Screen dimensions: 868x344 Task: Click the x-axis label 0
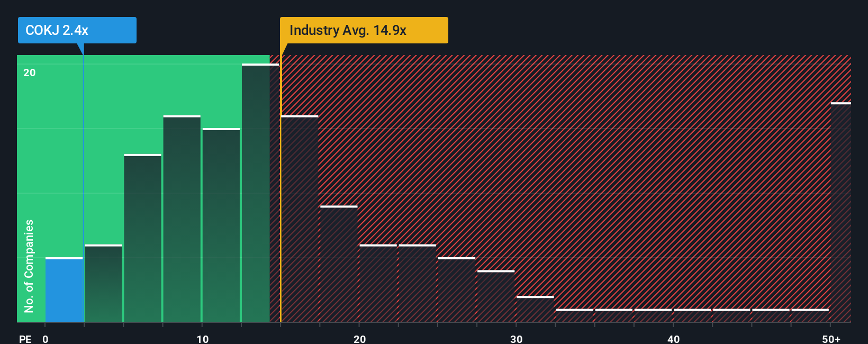[46, 339]
